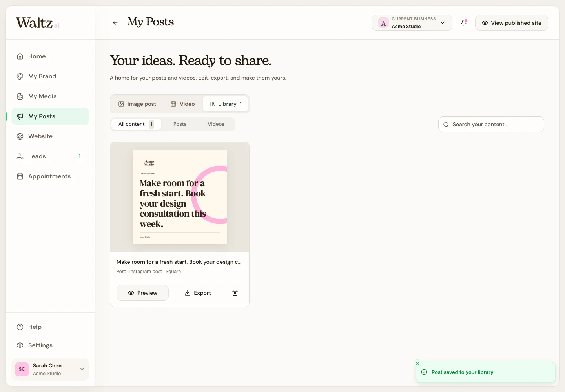Click the 'Post · Instagram post · Square' text

pos(149,272)
